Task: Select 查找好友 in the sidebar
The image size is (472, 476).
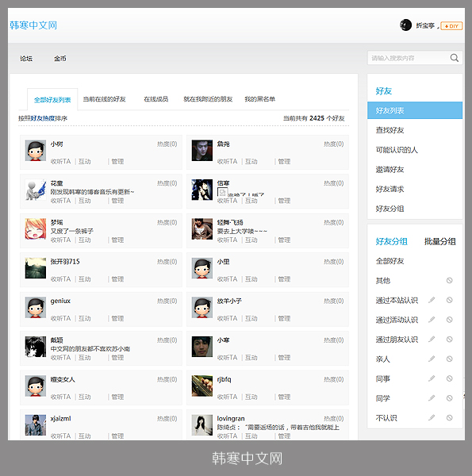Action: [x=389, y=130]
